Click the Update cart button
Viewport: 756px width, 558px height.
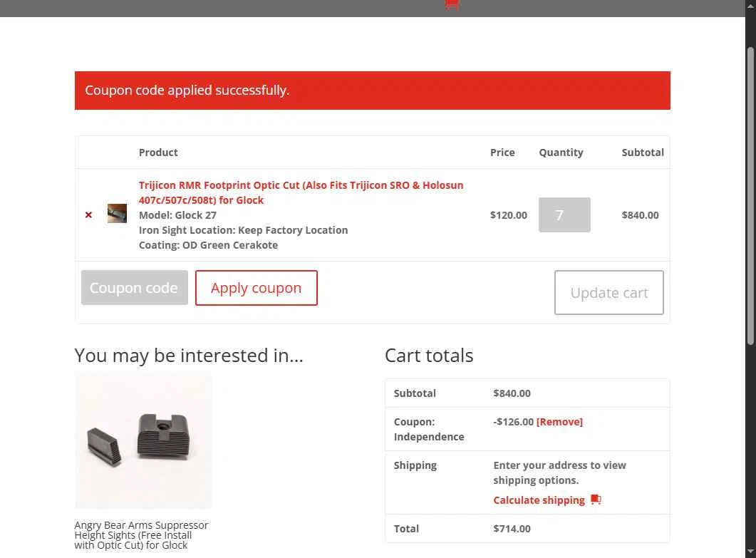tap(609, 293)
